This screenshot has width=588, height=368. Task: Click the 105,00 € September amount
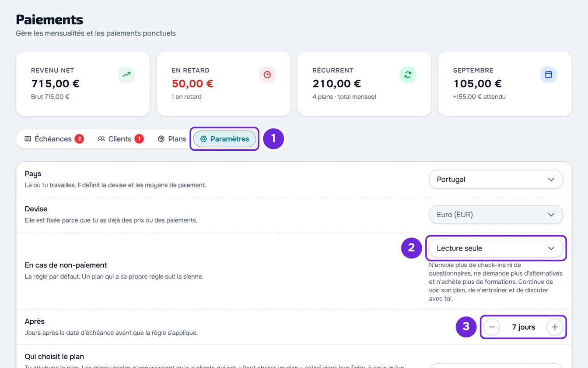(477, 84)
